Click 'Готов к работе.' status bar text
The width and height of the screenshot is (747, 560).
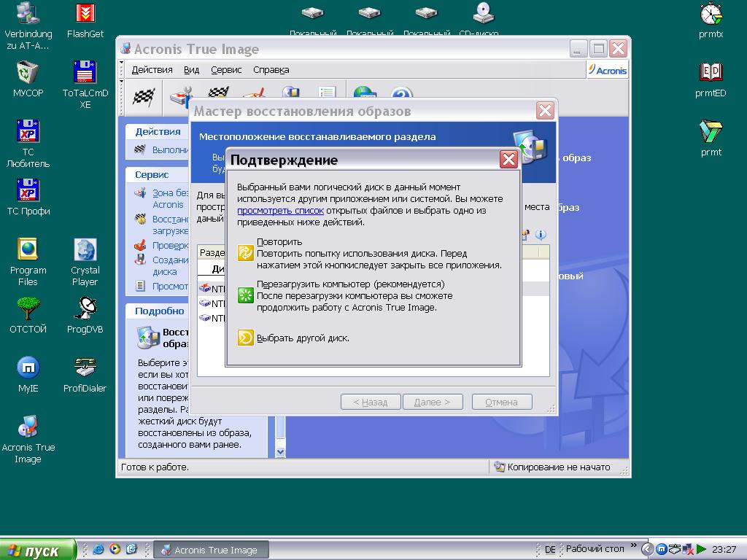click(155, 467)
